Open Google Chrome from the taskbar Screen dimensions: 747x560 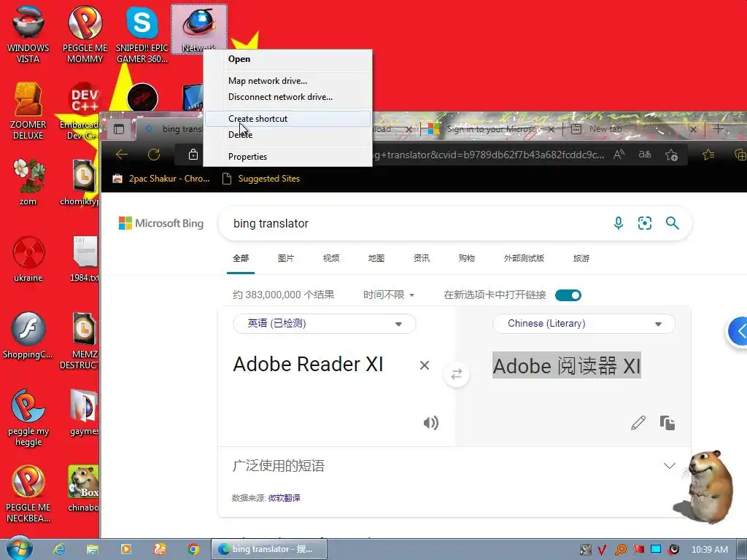pos(193,549)
